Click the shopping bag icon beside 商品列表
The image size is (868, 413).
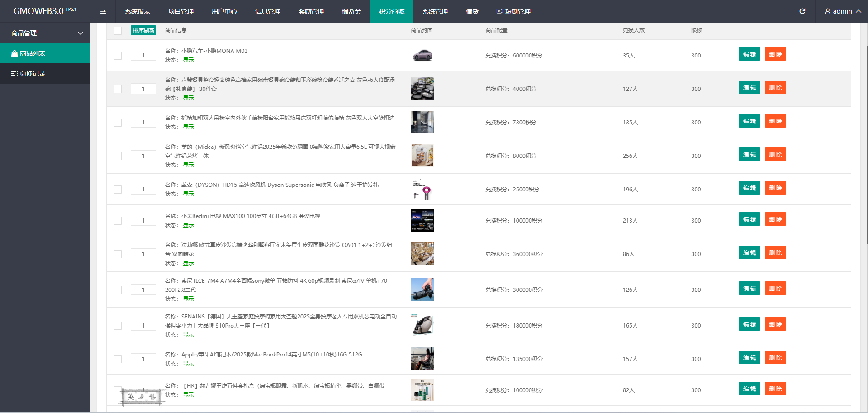click(x=14, y=53)
